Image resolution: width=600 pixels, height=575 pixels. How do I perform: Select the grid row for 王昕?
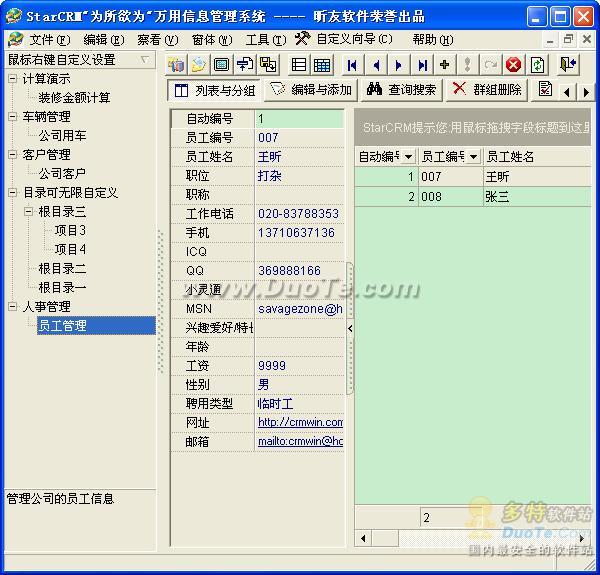point(473,176)
